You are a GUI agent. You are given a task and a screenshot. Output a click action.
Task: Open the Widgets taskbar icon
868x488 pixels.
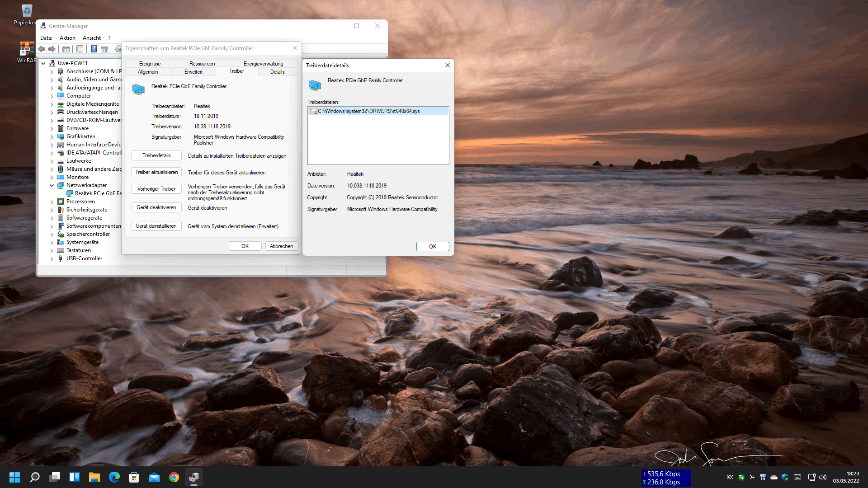pos(75,477)
